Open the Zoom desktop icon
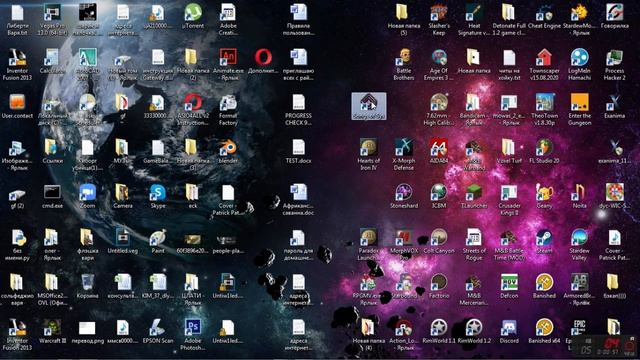The width and height of the screenshot is (640, 360). point(87,196)
